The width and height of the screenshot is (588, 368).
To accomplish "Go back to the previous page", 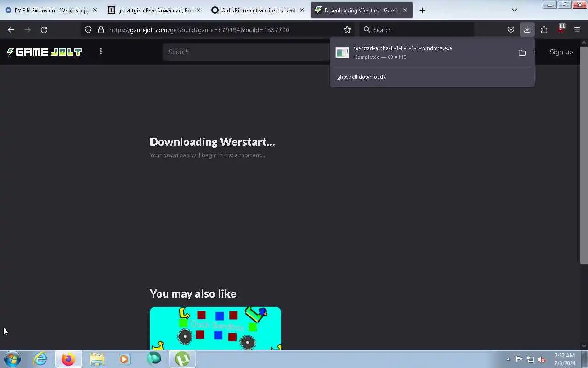I will point(11,30).
